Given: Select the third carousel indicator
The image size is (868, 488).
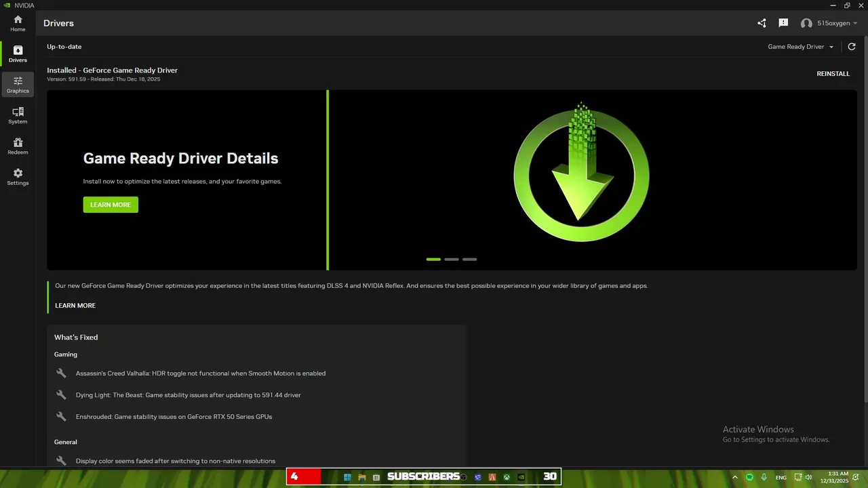Looking at the screenshot, I should tap(469, 259).
